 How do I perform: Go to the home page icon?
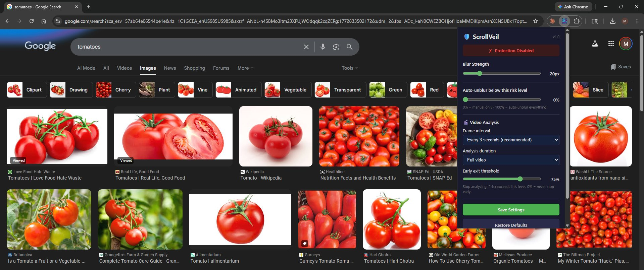coord(44,21)
